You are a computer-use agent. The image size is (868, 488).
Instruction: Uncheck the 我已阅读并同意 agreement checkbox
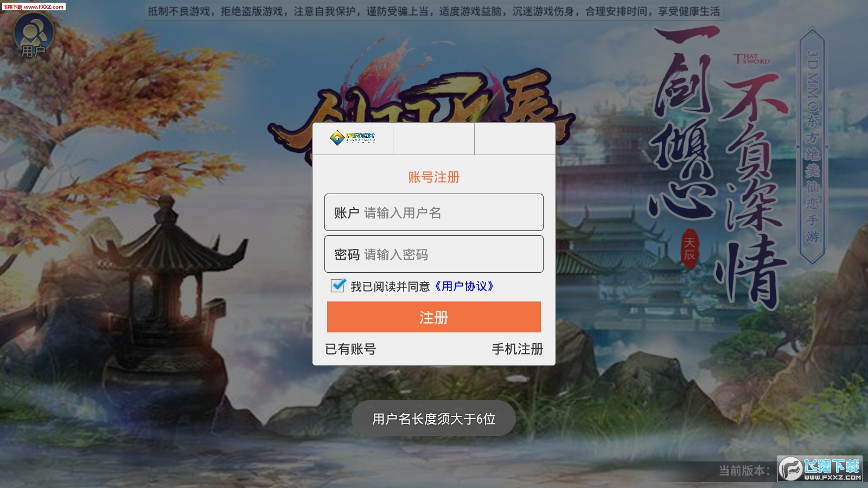[338, 285]
